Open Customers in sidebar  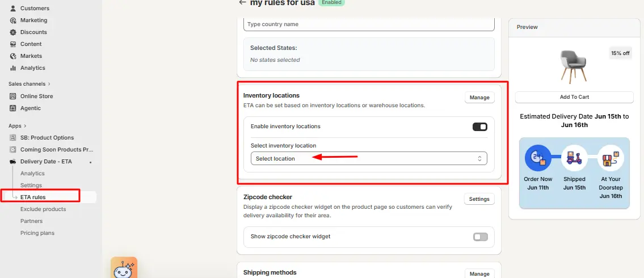(x=35, y=8)
